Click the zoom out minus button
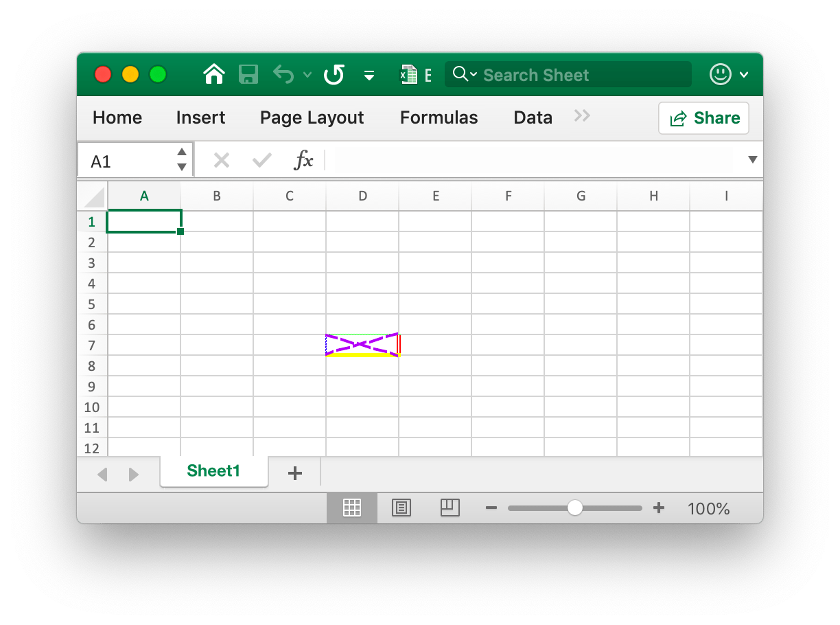840x625 pixels. [x=491, y=508]
